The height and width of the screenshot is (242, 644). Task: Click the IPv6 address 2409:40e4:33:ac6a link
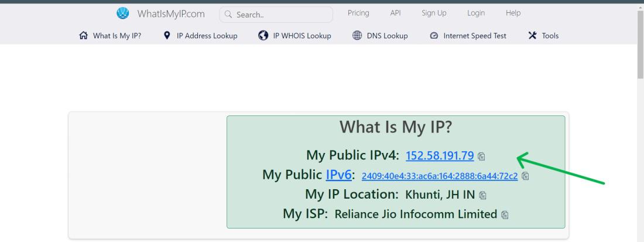tap(440, 176)
